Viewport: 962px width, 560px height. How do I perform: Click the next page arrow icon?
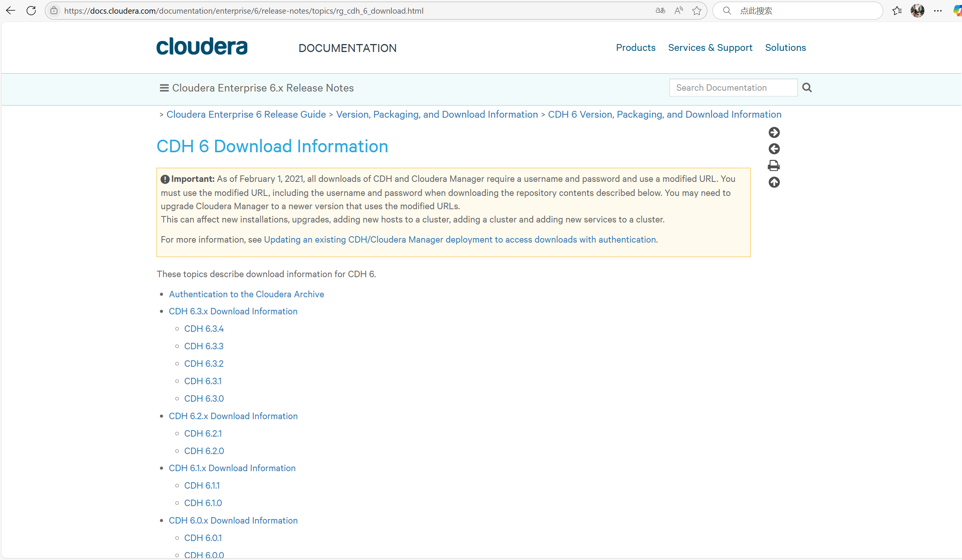[x=774, y=133]
